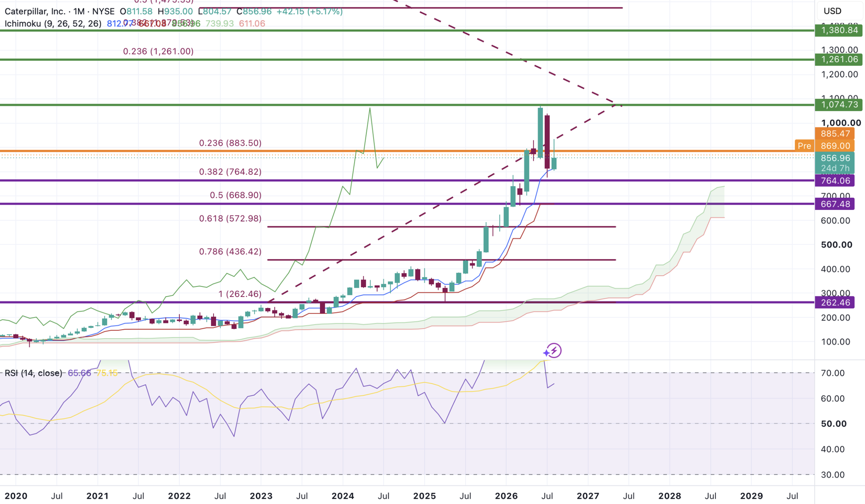Click the 2029 label on the time axis

pos(751,496)
